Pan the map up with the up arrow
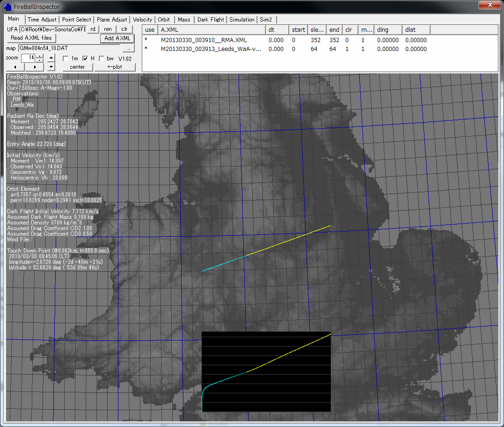504x427 pixels. point(51,58)
